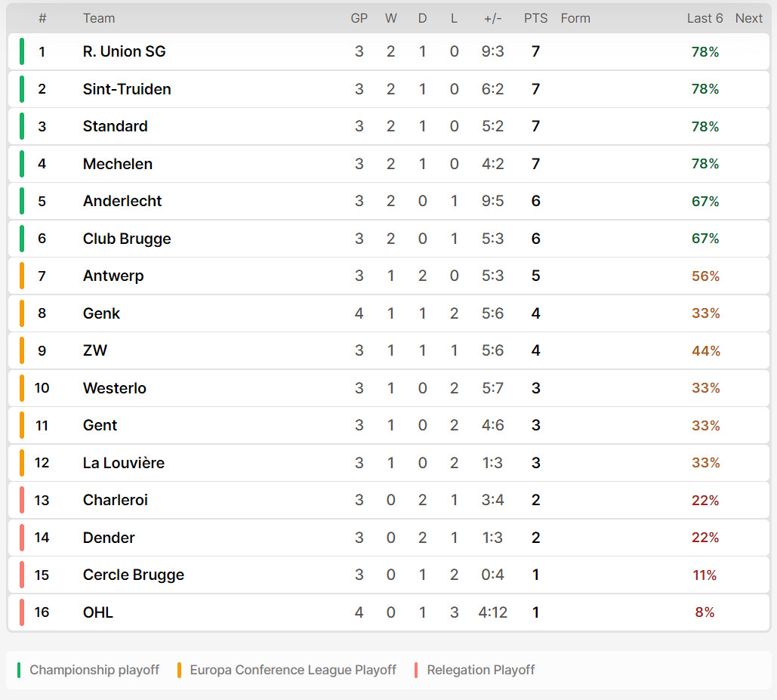Click the green Championship playoff legend marker
Image resolution: width=777 pixels, height=700 pixels.
(19, 670)
